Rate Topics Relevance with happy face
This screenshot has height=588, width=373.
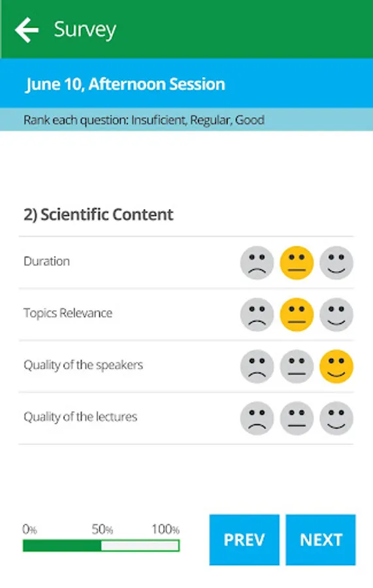pyautogui.click(x=336, y=314)
